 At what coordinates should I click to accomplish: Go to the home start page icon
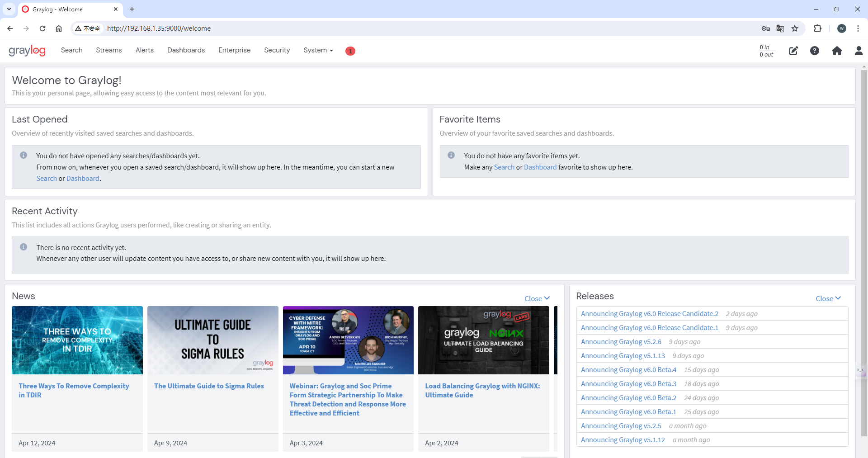pos(837,51)
